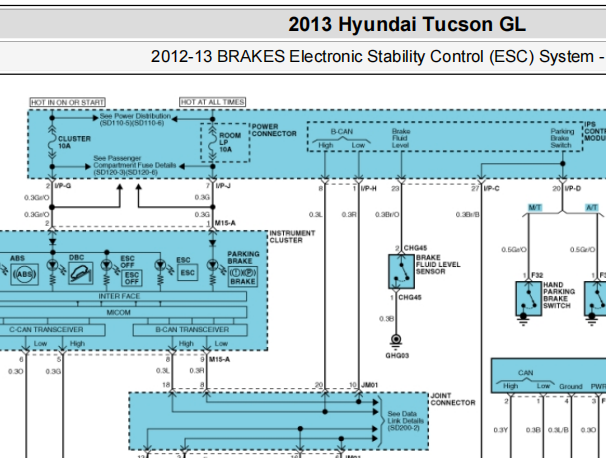Click the B-CAN TRANSCEIVER block

click(x=190, y=330)
